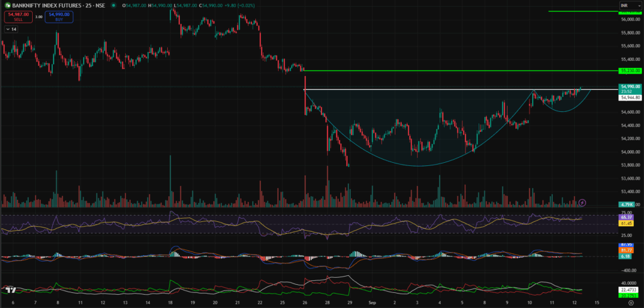This screenshot has height=308, width=644.
Task: Click the quantity 3.00 between Sell and Buy
Action: 37,17
